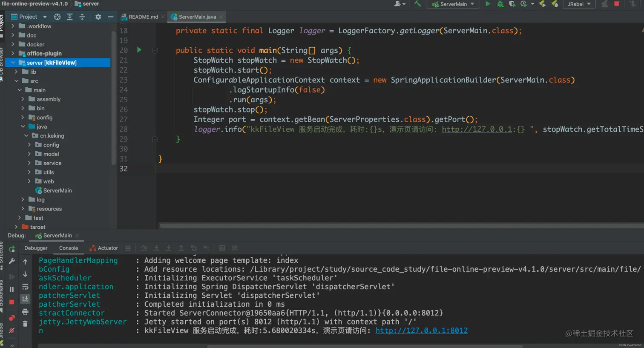Viewport: 644px width, 348px height.
Task: Click the server breadcrumb in the navigation bar
Action: pyautogui.click(x=87, y=4)
